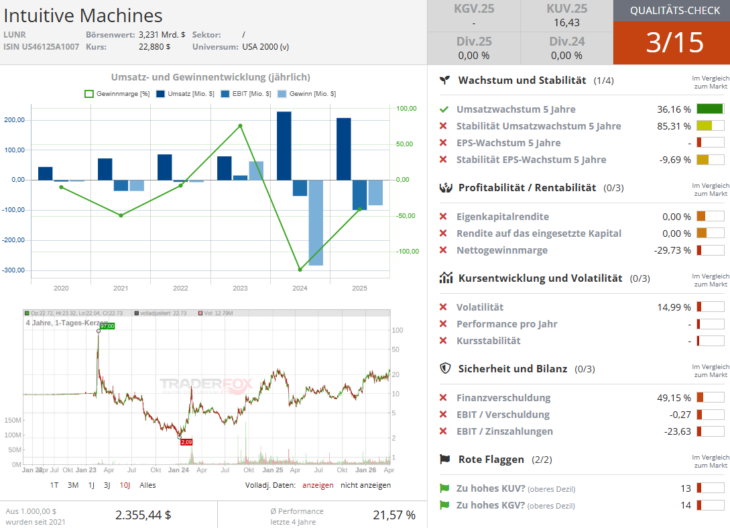This screenshot has height=528, width=730.
Task: Switch chart range to 10J
Action: 124,484
